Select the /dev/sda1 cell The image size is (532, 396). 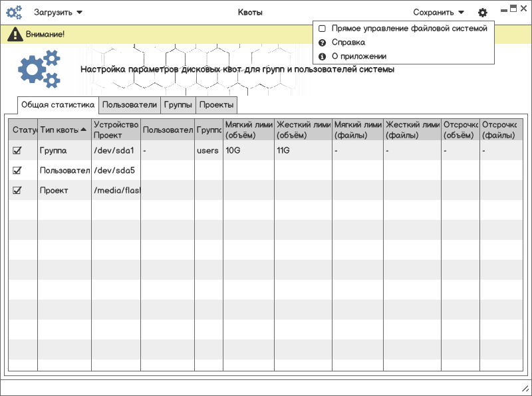[x=116, y=150]
